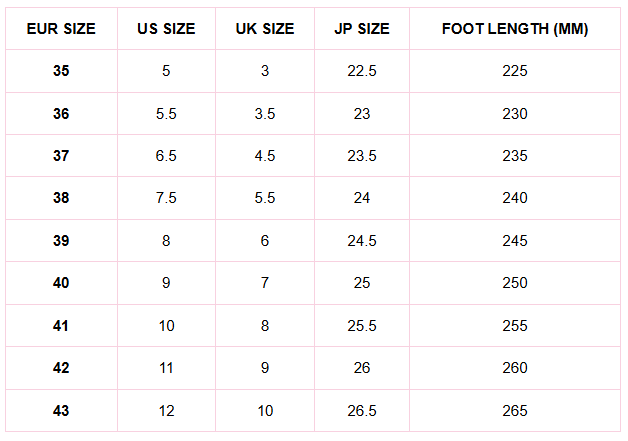Click foot length 225 cell
Image resolution: width=628 pixels, height=441 pixels.
(515, 71)
